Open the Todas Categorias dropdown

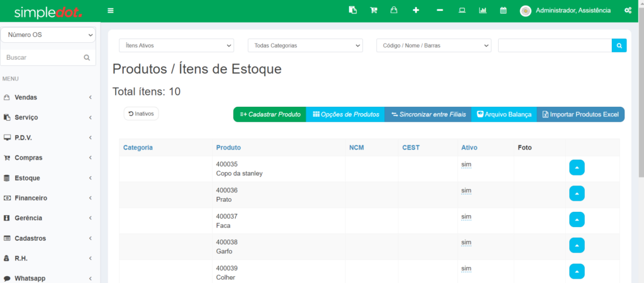[305, 46]
